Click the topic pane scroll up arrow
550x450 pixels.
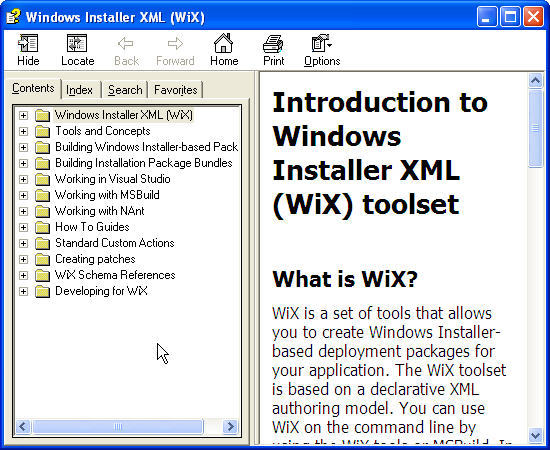click(x=535, y=81)
